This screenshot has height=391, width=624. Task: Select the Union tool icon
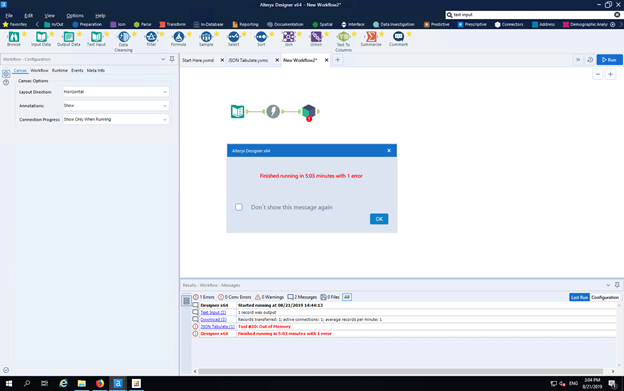click(316, 37)
